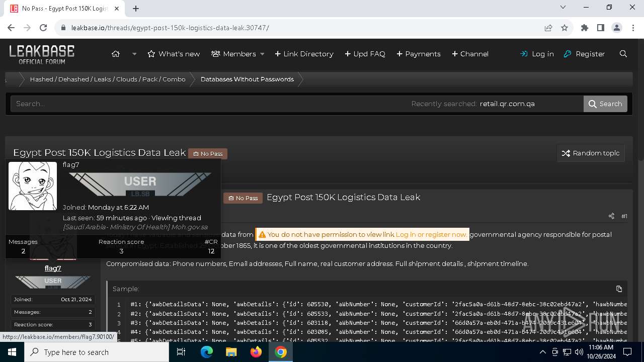Click the volume tray icon
The image size is (644, 362).
click(579, 352)
